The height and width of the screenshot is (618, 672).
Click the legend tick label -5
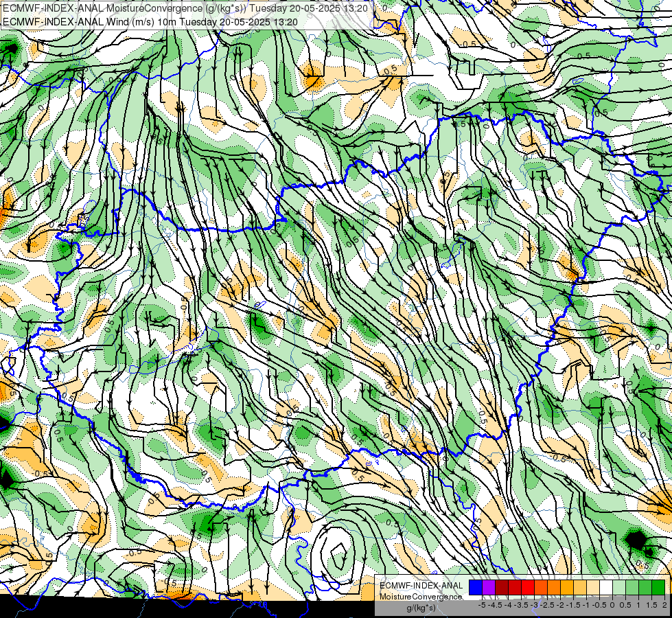(x=482, y=605)
